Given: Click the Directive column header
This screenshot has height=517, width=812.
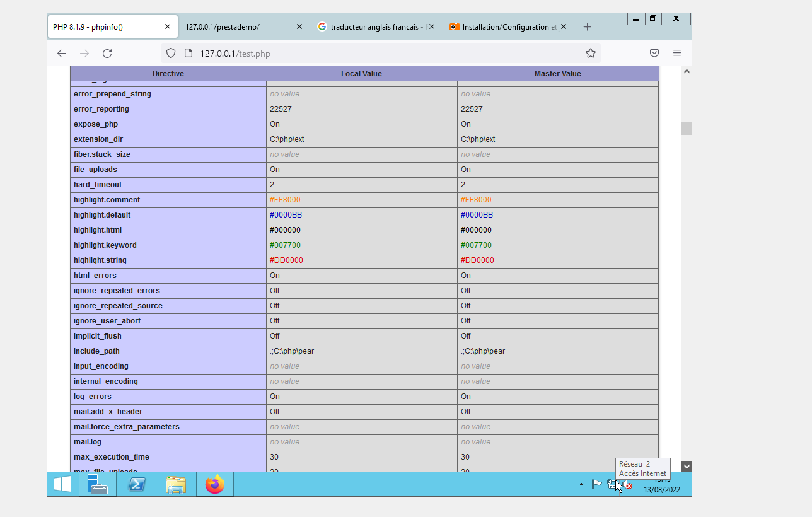Looking at the screenshot, I should pos(168,74).
